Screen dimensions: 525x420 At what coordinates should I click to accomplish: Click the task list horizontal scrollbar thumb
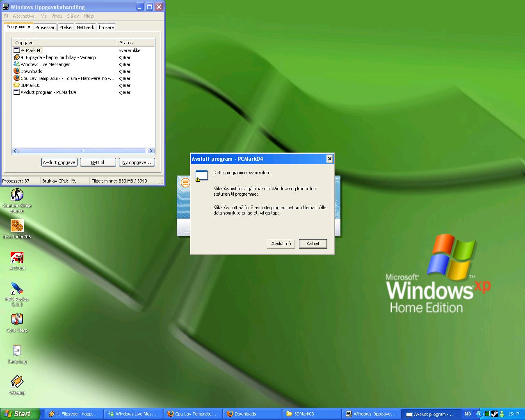coord(82,151)
